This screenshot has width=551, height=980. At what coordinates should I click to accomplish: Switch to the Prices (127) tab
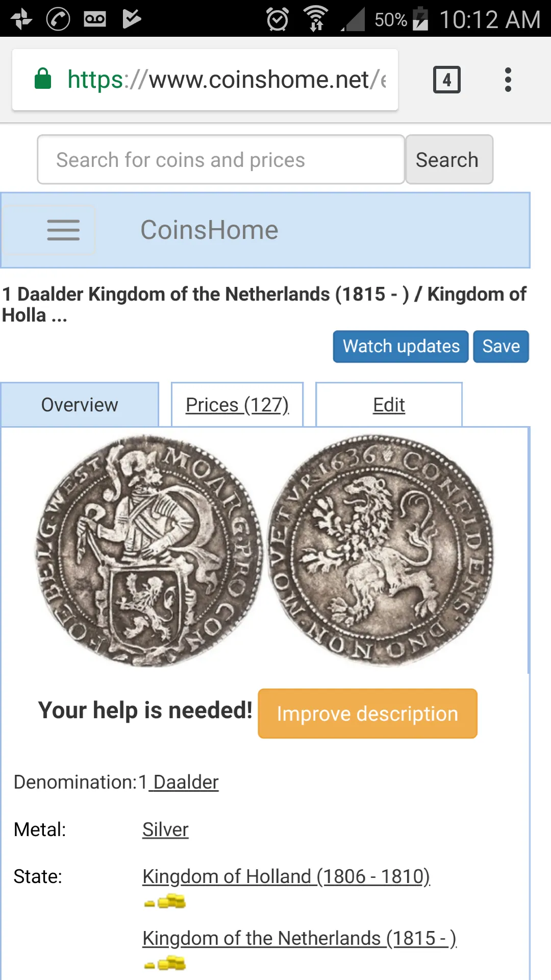237,405
